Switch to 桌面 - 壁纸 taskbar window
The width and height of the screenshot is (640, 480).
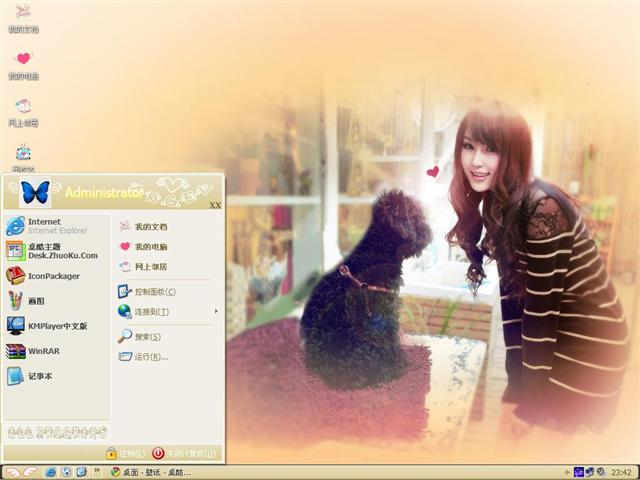pyautogui.click(x=151, y=473)
